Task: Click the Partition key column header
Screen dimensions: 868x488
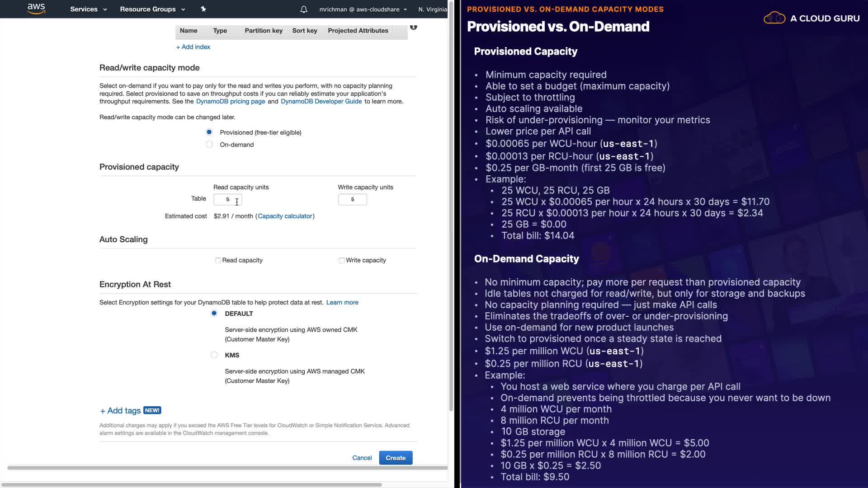Action: 264,31
